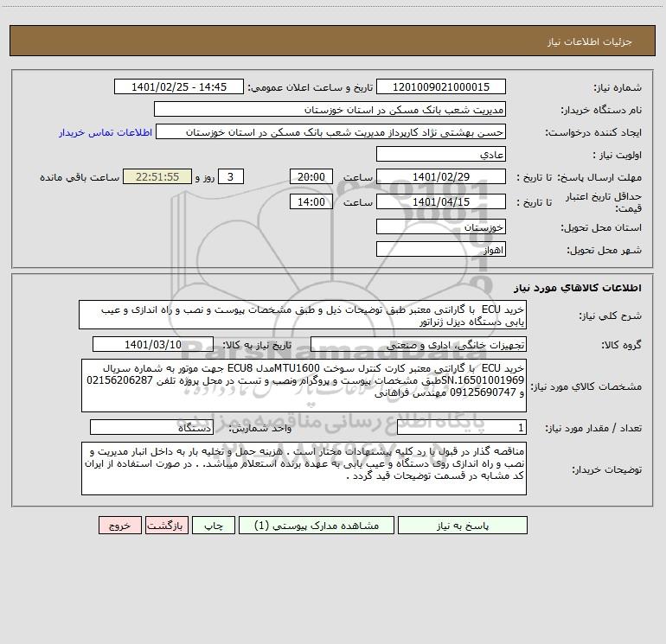
Task: Click the request creator name field
Action: point(331,131)
